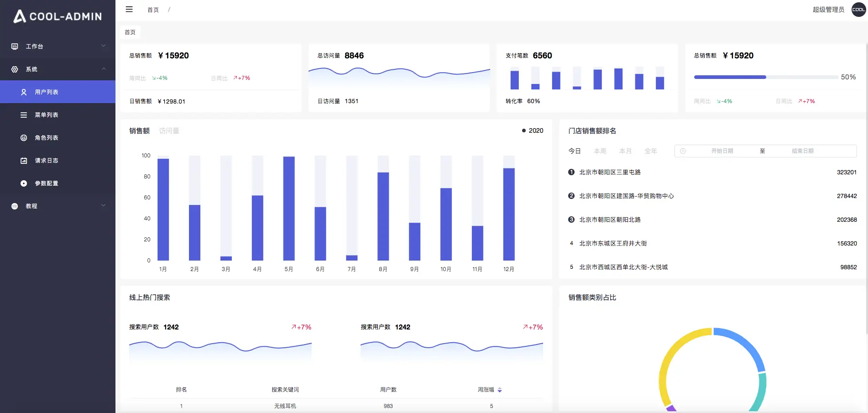Expand the 教程 menu chevron
This screenshot has height=413, width=868.
pyautogui.click(x=103, y=206)
